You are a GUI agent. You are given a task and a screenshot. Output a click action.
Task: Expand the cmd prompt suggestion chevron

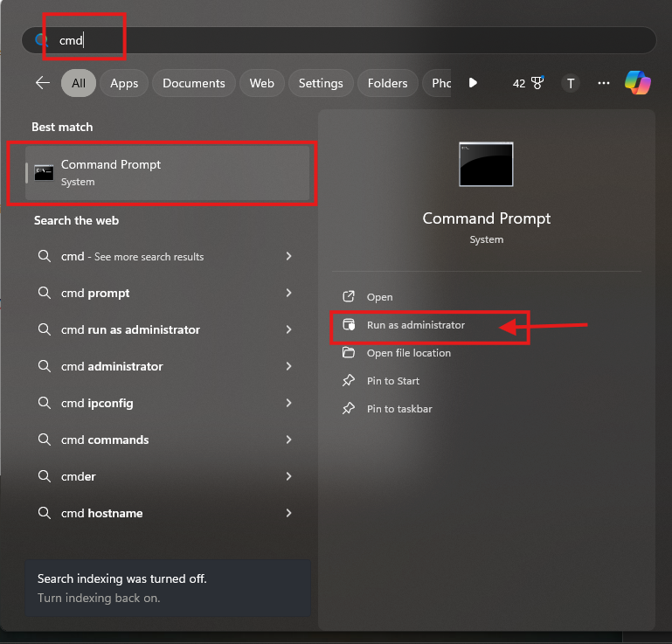point(288,293)
